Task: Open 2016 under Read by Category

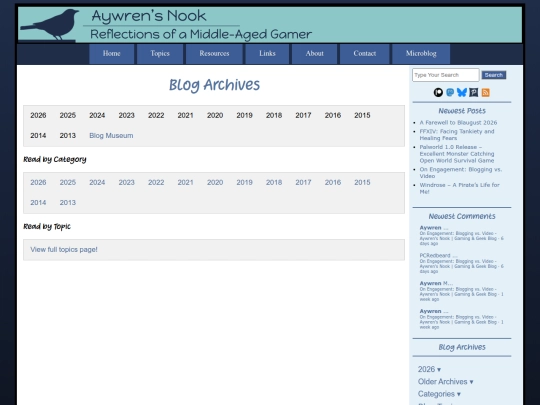Action: [x=333, y=182]
